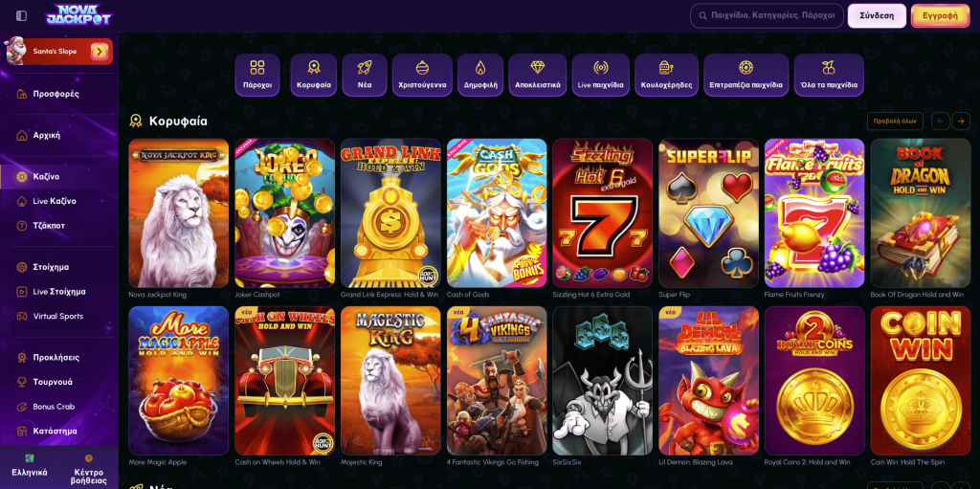Open the Τουρνουά sidebar item

pyautogui.click(x=53, y=382)
